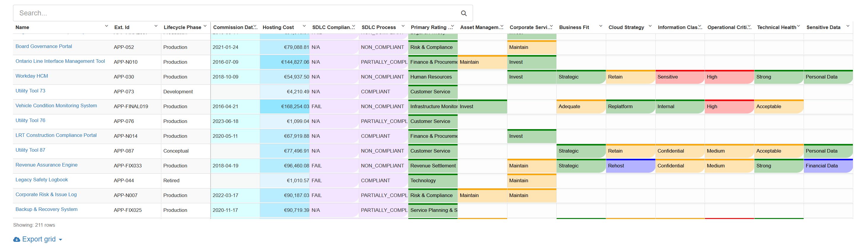The height and width of the screenshot is (248, 868).
Task: Click the search magnifier icon
Action: [x=464, y=13]
